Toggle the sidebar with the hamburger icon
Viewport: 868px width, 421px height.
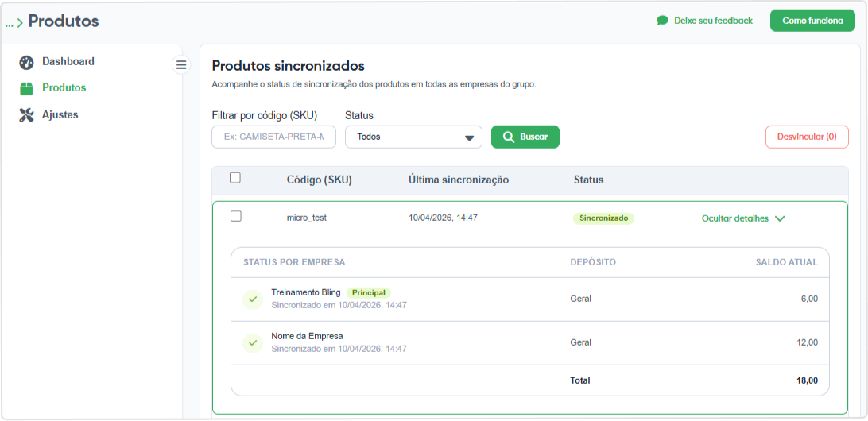[181, 65]
